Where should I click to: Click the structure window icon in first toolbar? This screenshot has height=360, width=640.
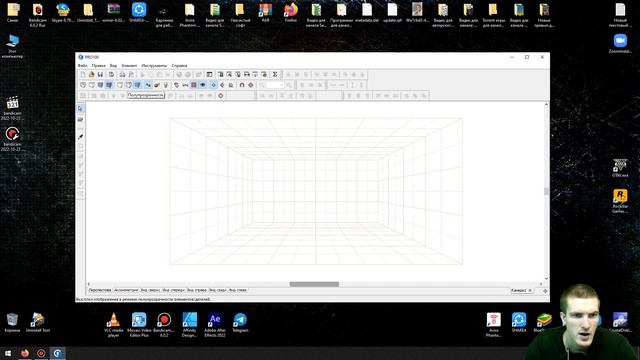pos(209,74)
